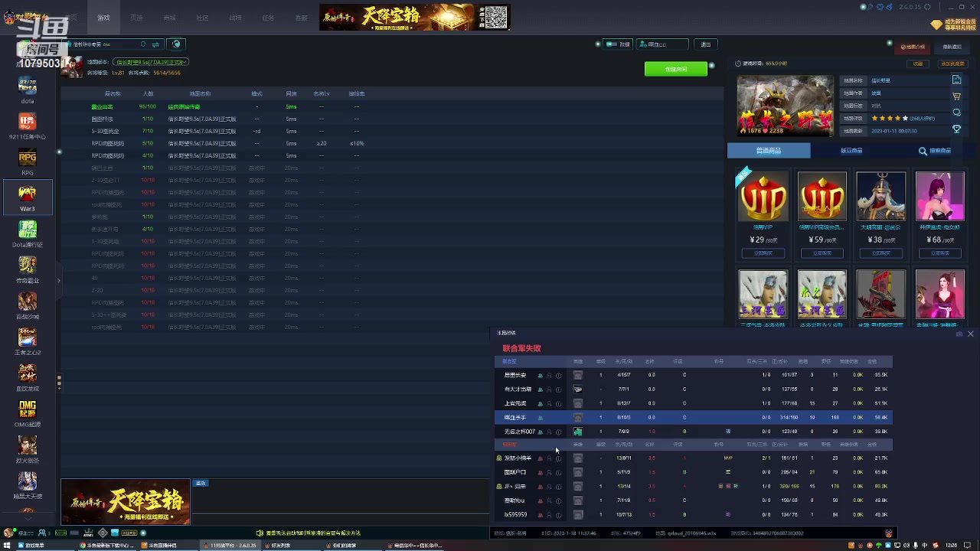Click the ¥38 armored warrior item thumbnail
The height and width of the screenshot is (551, 980).
881,197
